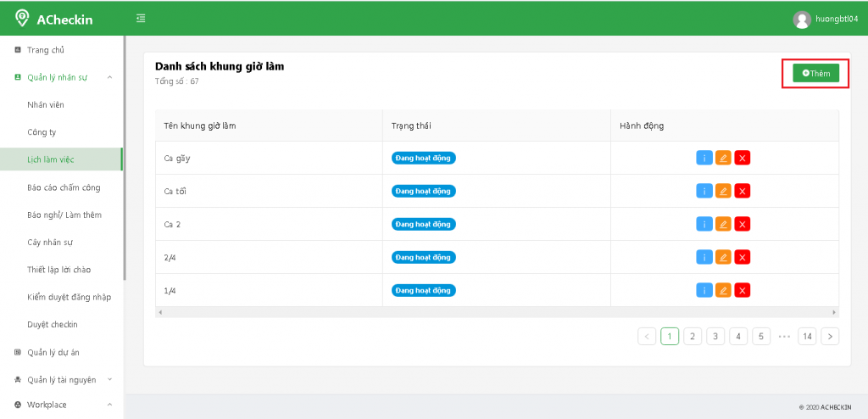Delete the 2/4 shift
The width and height of the screenshot is (868, 419).
coord(743,257)
